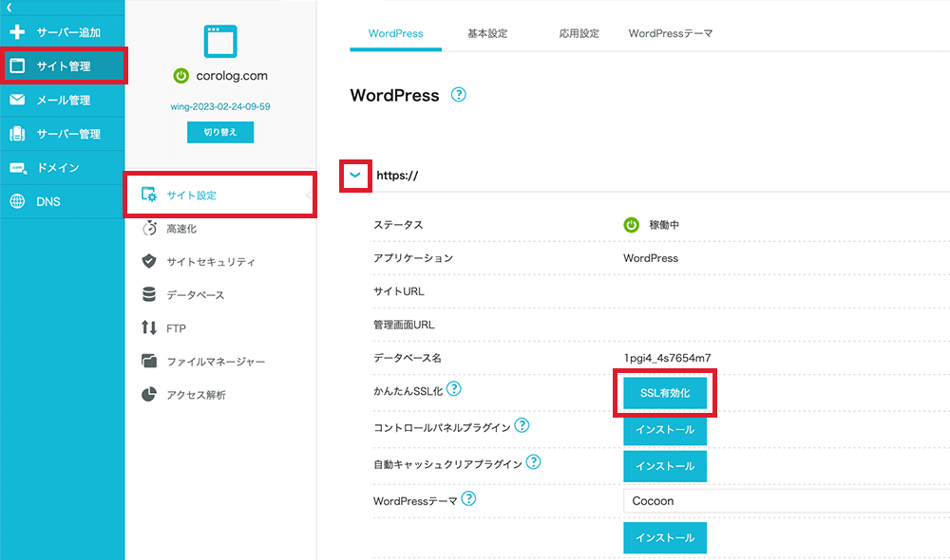Click the browser window icon above corolog.com
The width and height of the screenshot is (950, 560).
pos(220,40)
